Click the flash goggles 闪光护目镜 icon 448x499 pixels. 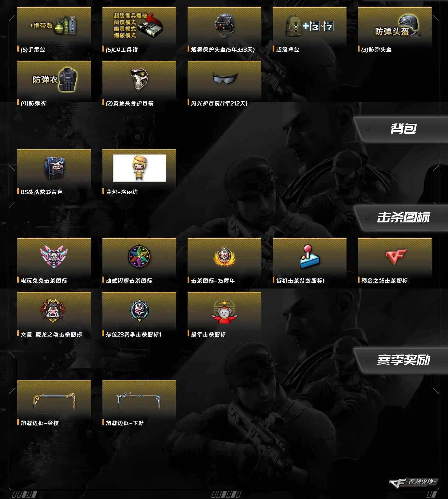(224, 79)
